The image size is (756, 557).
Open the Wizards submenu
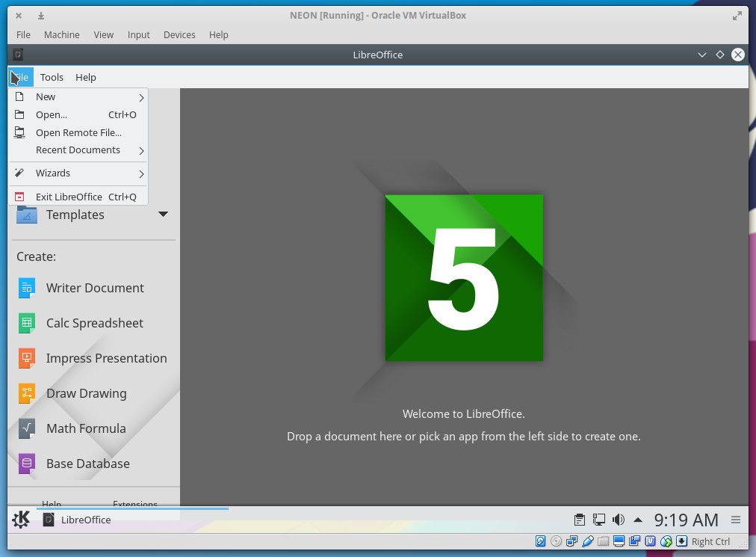point(78,173)
